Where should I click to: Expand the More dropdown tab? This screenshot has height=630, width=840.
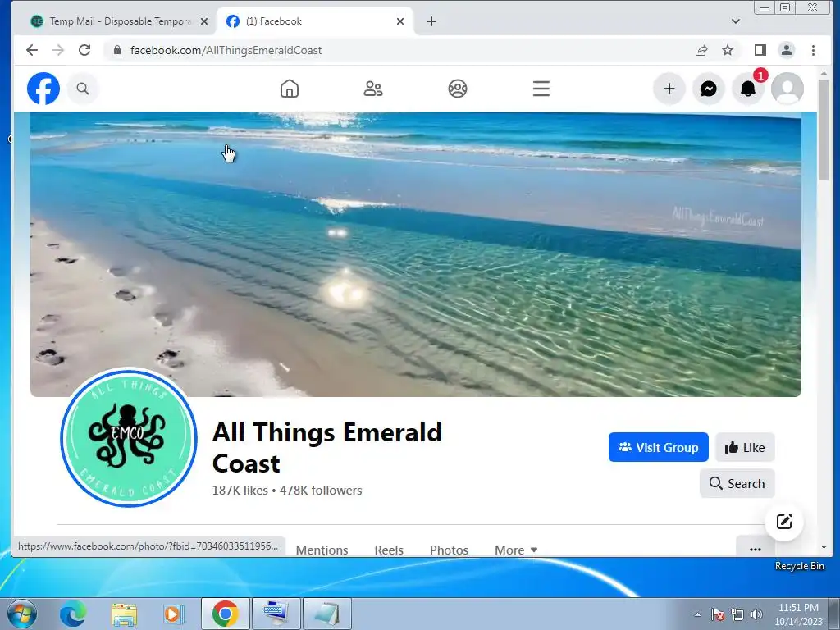pos(516,550)
